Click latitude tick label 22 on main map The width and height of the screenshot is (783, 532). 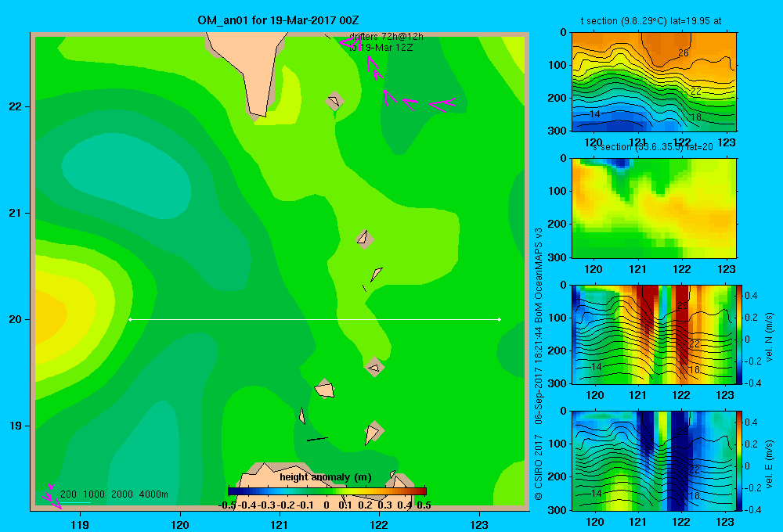[x=16, y=106]
